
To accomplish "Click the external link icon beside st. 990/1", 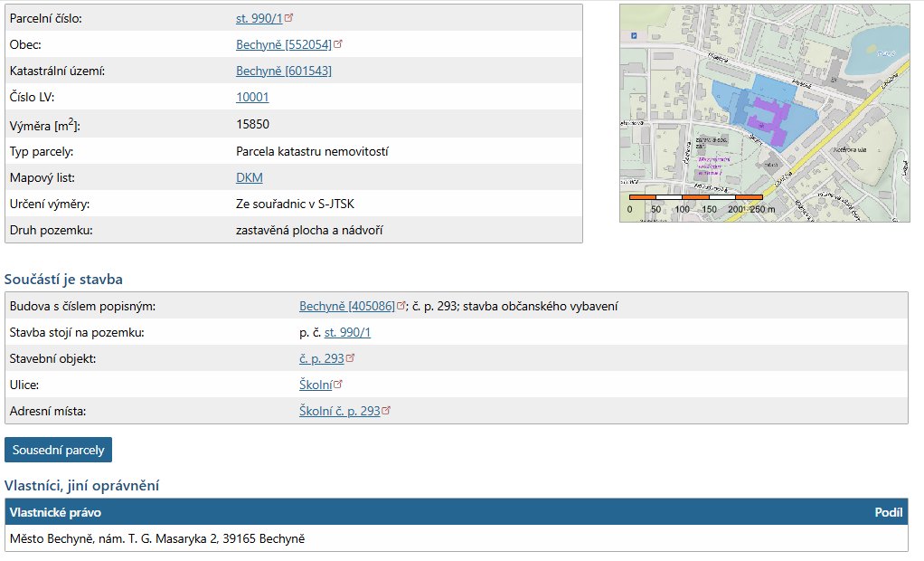I will (288, 18).
